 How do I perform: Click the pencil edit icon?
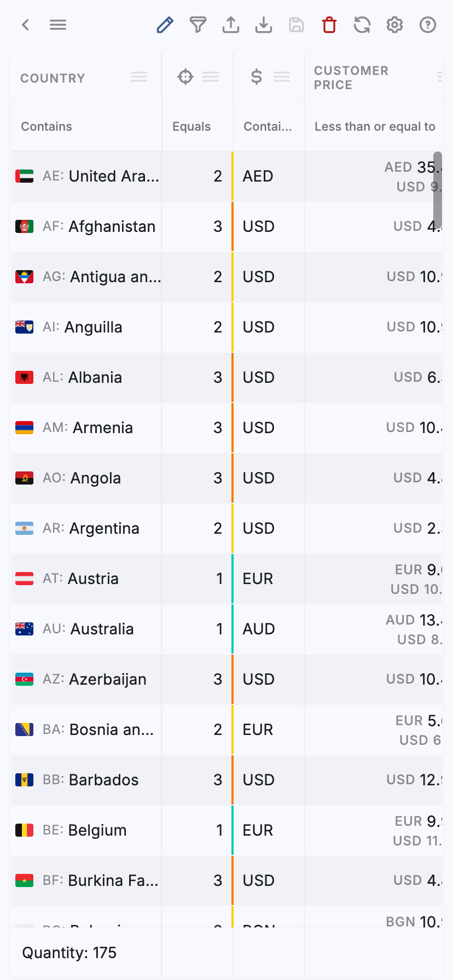[x=165, y=25]
